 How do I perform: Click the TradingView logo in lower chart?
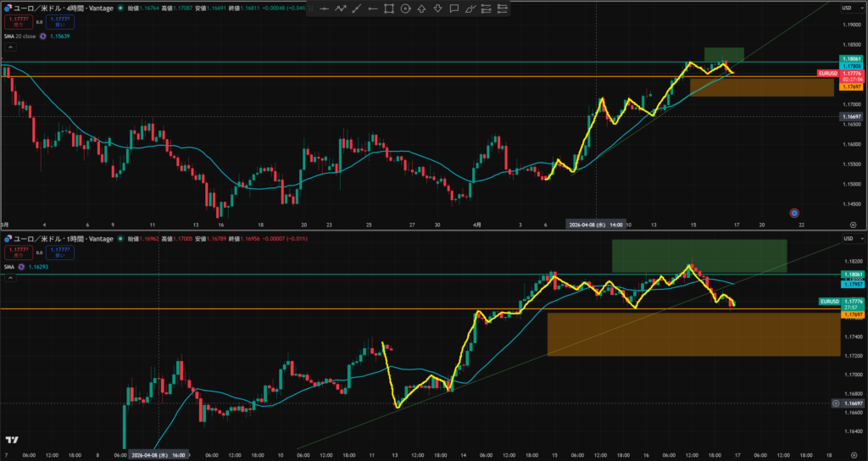tap(12, 440)
